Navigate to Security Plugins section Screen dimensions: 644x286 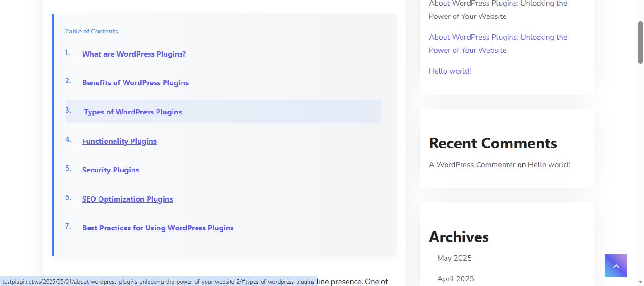(x=110, y=170)
